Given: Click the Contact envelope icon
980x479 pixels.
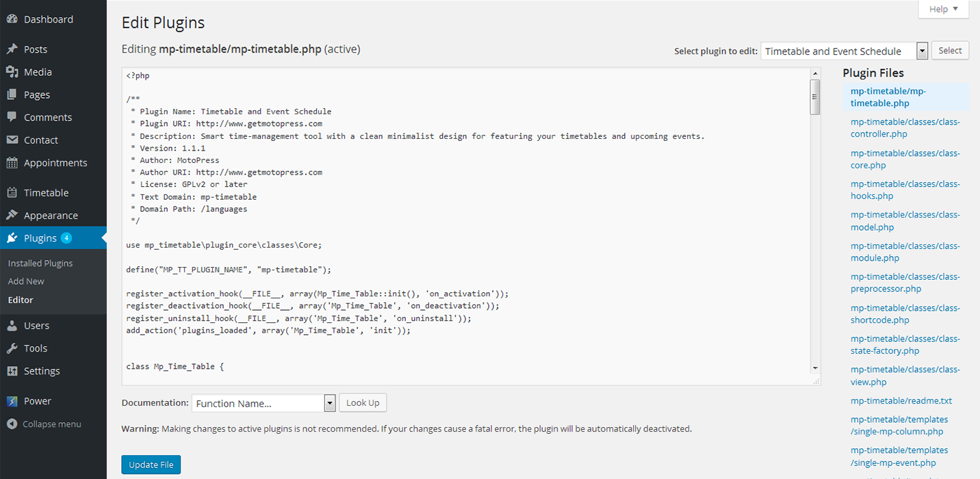Looking at the screenshot, I should coord(12,140).
